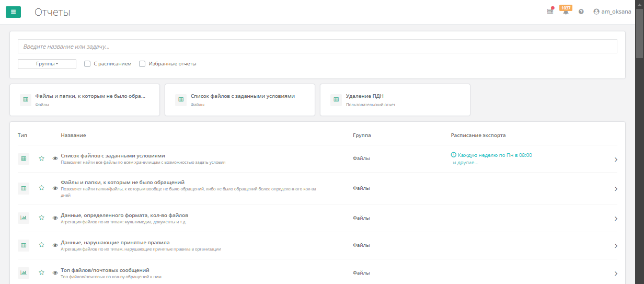Click the help question mark icon
Screen dimensions: 644x284
point(581,12)
